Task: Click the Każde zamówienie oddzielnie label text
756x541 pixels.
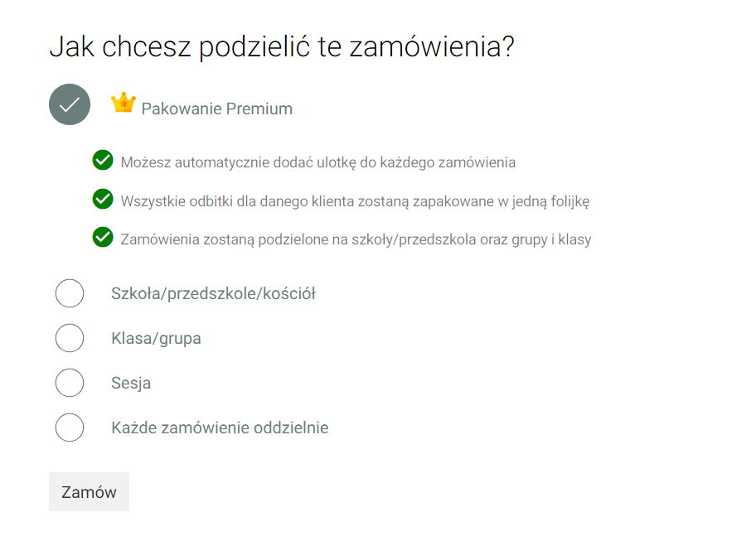Action: click(220, 428)
